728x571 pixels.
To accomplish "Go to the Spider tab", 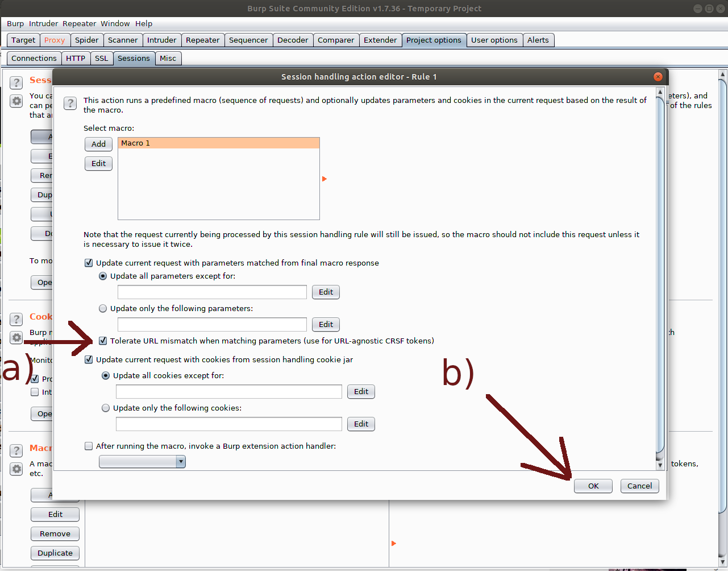I will click(87, 40).
